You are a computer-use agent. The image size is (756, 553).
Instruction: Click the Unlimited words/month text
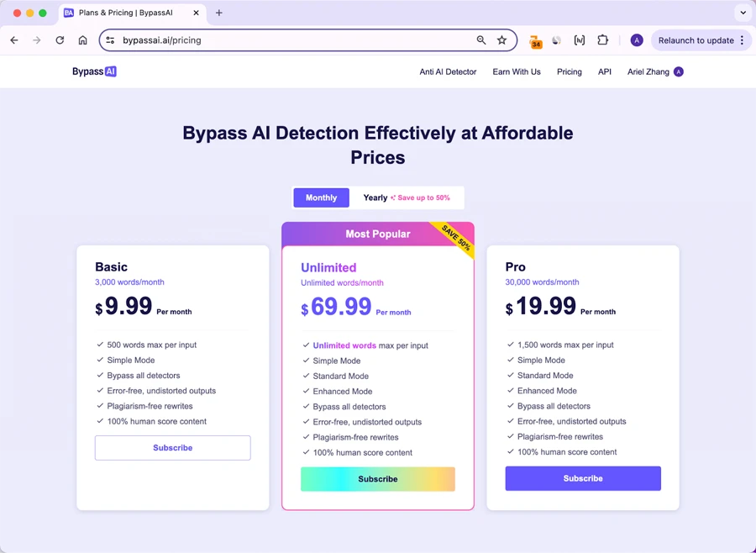click(342, 282)
